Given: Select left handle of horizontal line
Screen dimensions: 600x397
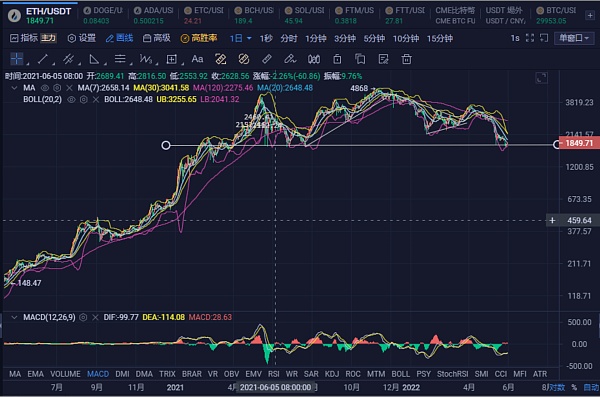Looking at the screenshot, I should point(166,145).
